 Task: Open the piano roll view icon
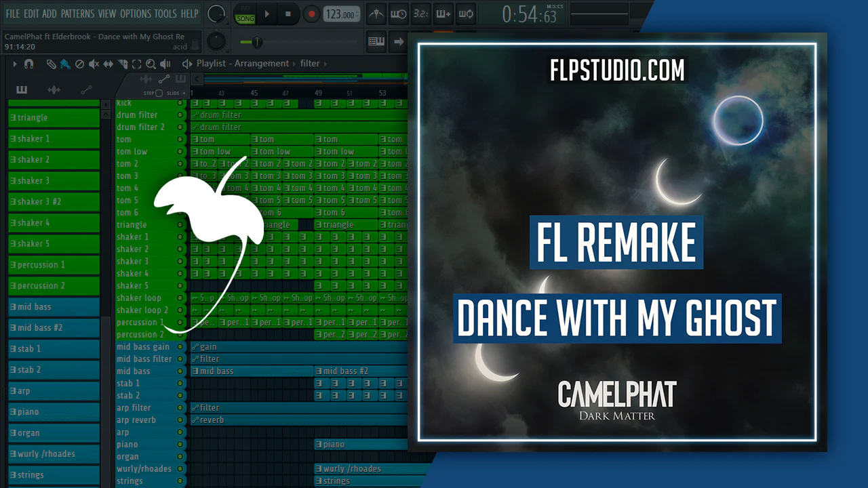coord(376,41)
